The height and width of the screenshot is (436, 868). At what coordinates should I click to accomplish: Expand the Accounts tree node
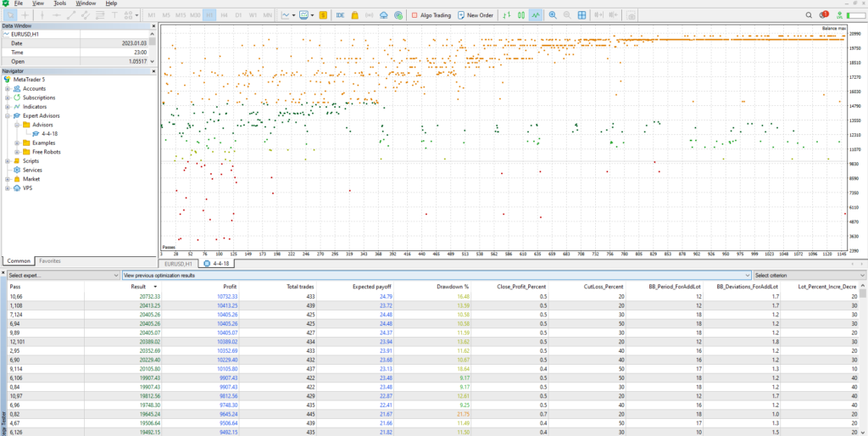(x=8, y=88)
